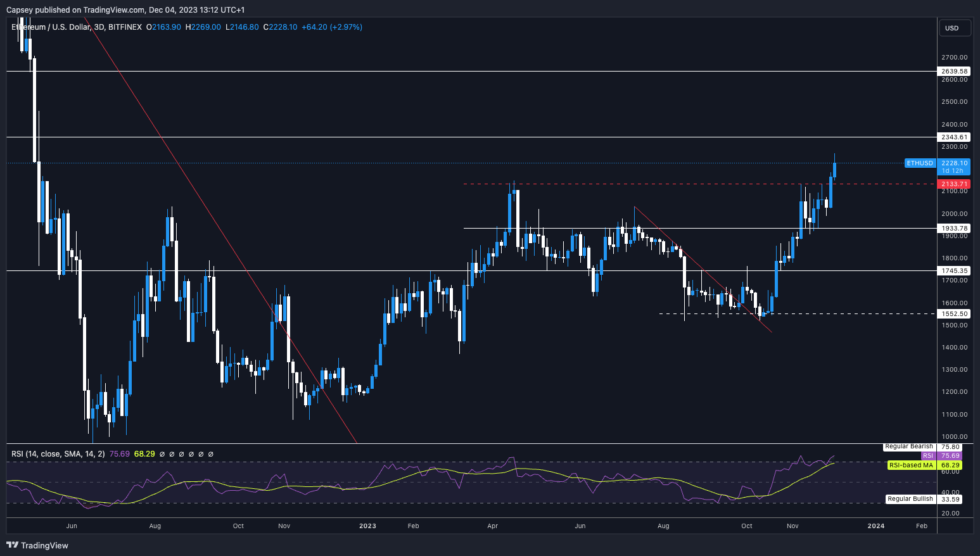
Task: Click the TradingView logo in the footer
Action: point(37,545)
